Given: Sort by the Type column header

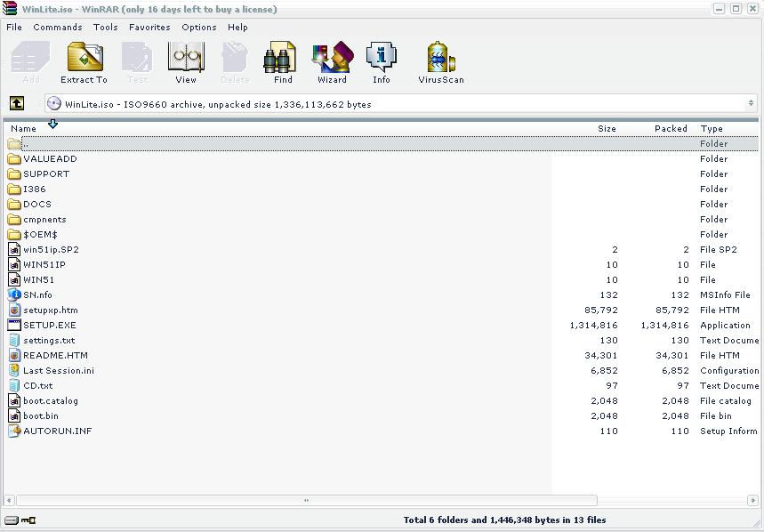Looking at the screenshot, I should [x=712, y=129].
